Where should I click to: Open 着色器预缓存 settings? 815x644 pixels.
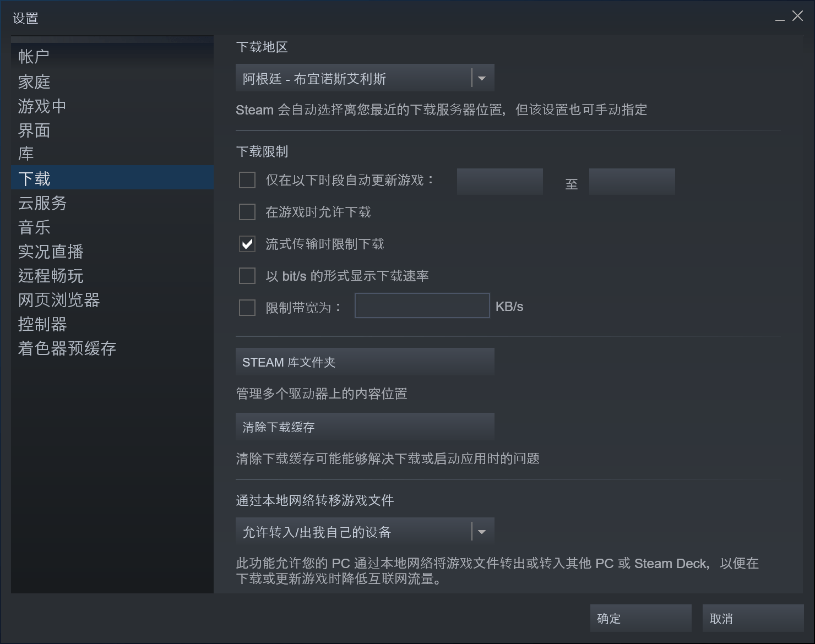point(112,348)
